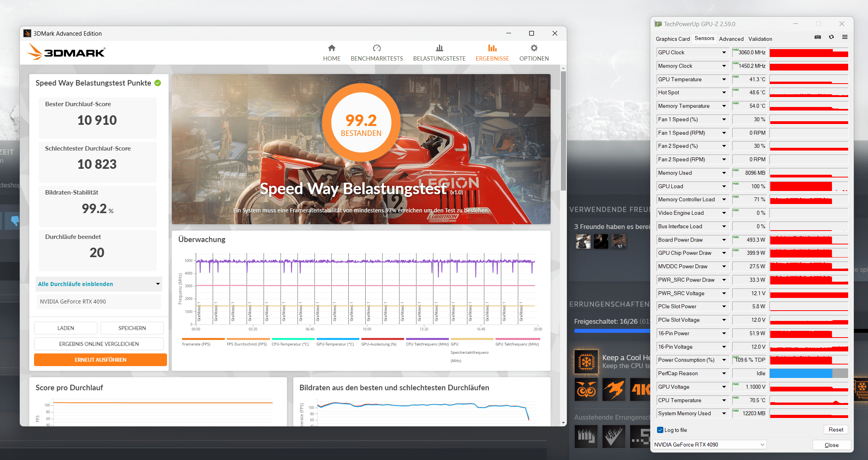Open GPU-Z Validation tab
868x460 pixels.
pyautogui.click(x=760, y=39)
